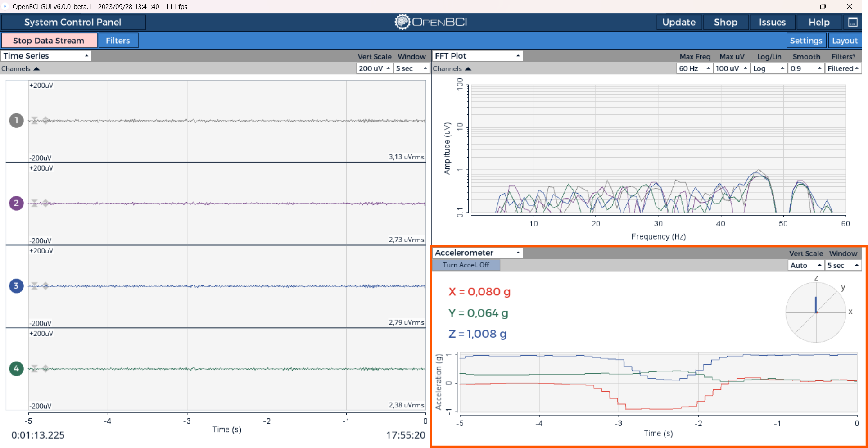Click the accelerometer time graph
The height and width of the screenshot is (448, 868).
coord(658,382)
